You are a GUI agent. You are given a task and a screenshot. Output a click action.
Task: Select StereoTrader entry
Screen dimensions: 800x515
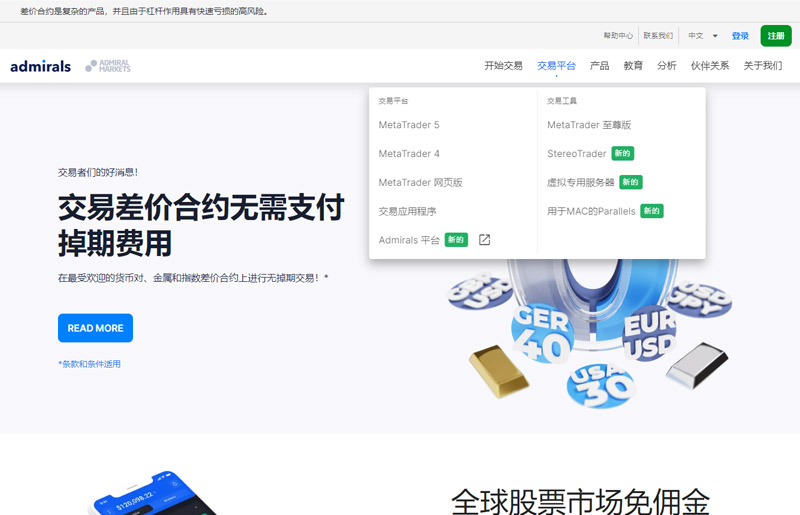577,154
